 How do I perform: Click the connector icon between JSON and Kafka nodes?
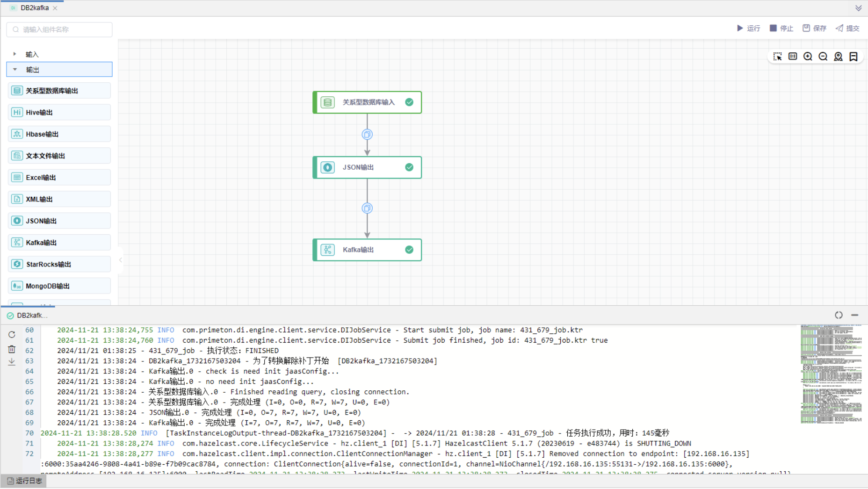coord(367,209)
